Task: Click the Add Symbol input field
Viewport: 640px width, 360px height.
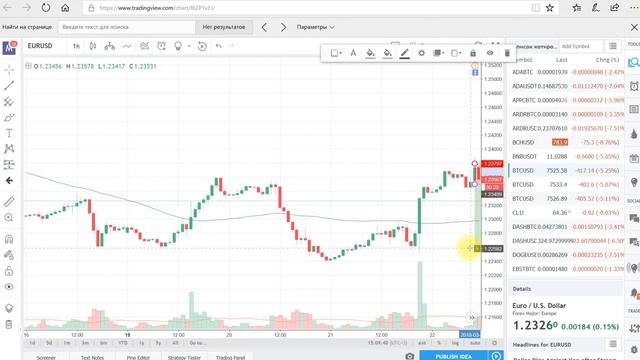Action: (580, 46)
